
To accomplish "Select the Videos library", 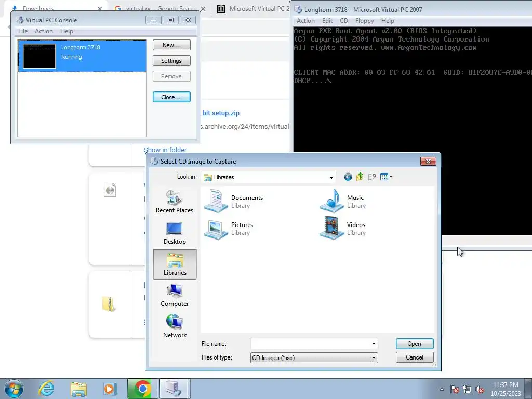I will click(343, 229).
